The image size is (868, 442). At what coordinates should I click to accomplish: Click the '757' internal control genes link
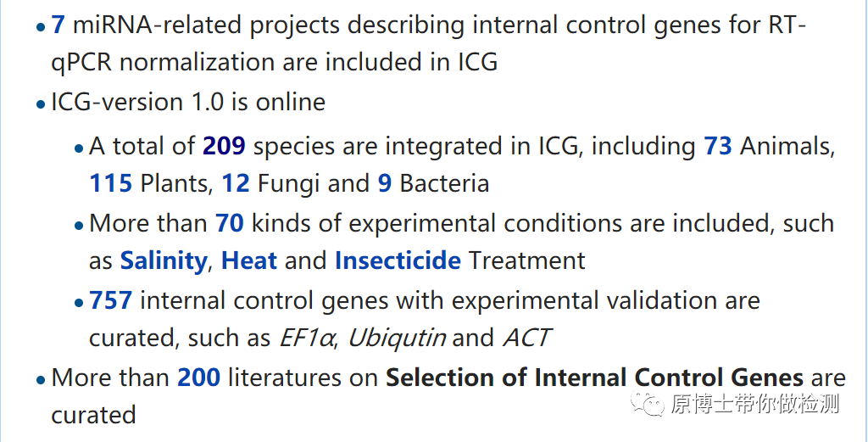coord(111,300)
